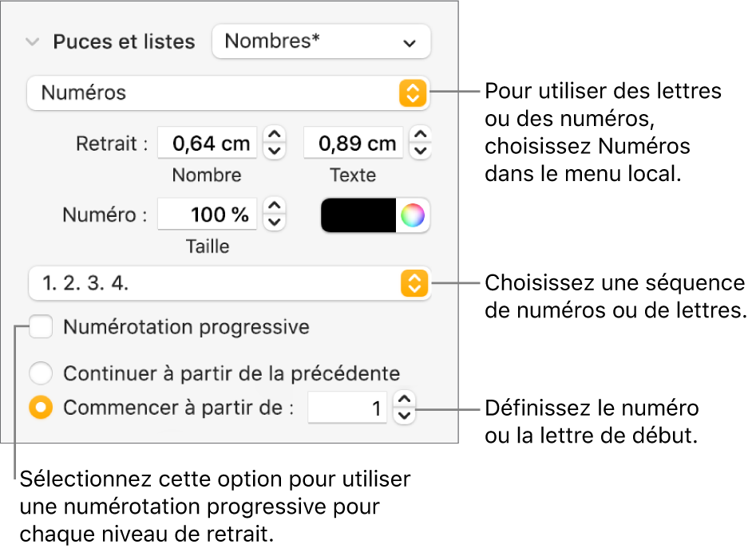Open the Numéros list type menu
The height and width of the screenshot is (556, 756).
tap(228, 93)
